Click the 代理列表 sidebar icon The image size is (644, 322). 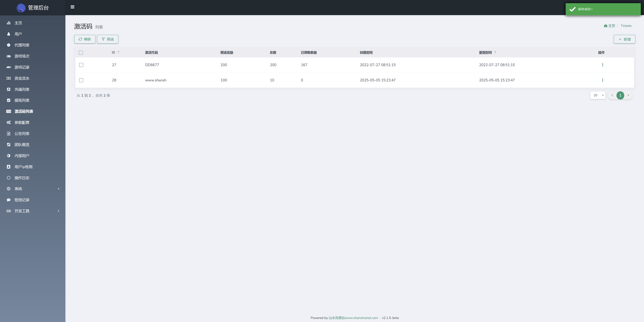click(x=9, y=45)
